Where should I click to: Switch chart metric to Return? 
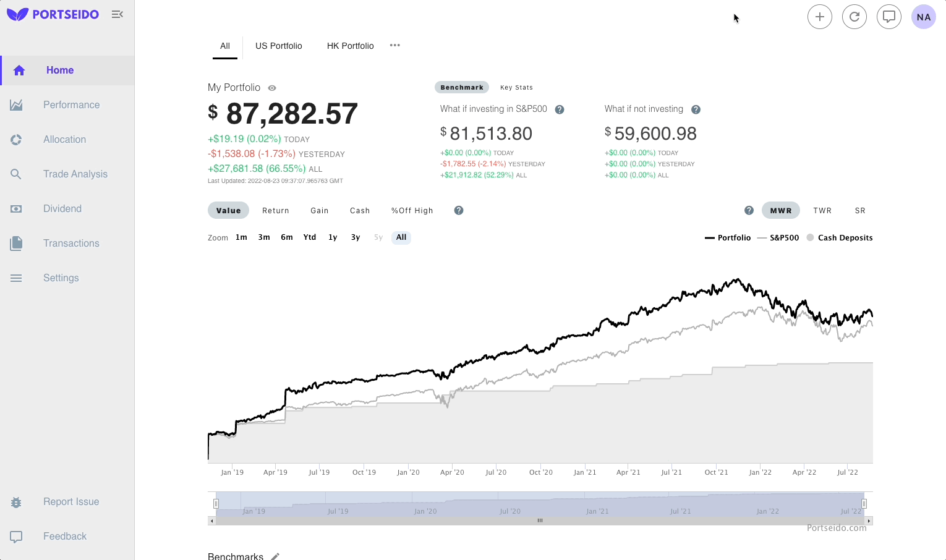pos(276,210)
